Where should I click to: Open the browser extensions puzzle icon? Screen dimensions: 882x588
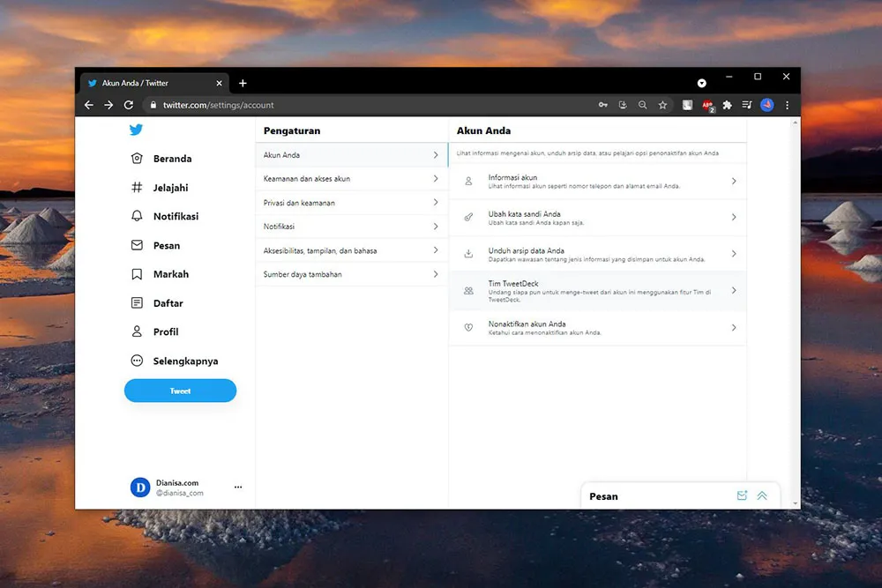(727, 105)
